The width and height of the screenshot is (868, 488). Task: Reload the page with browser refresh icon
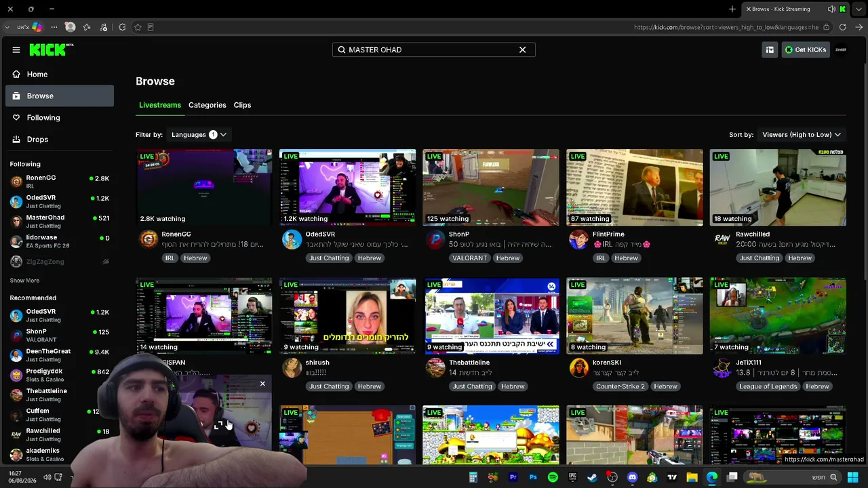coord(843,27)
